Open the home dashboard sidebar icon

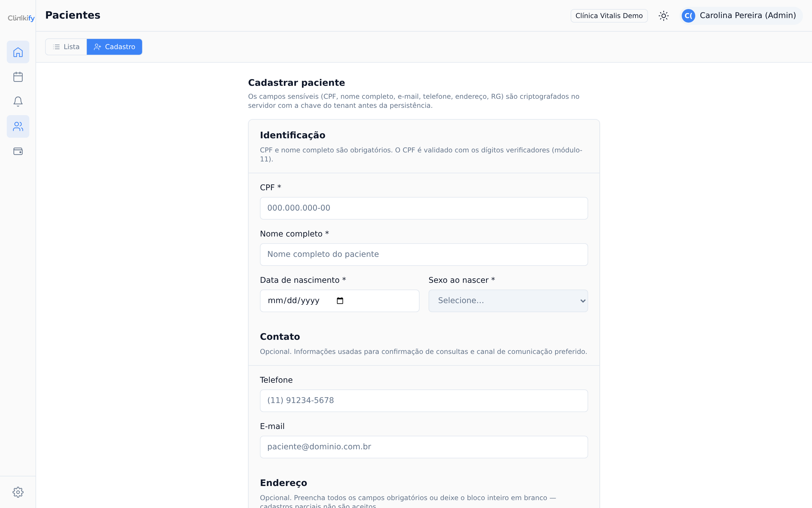tap(18, 52)
